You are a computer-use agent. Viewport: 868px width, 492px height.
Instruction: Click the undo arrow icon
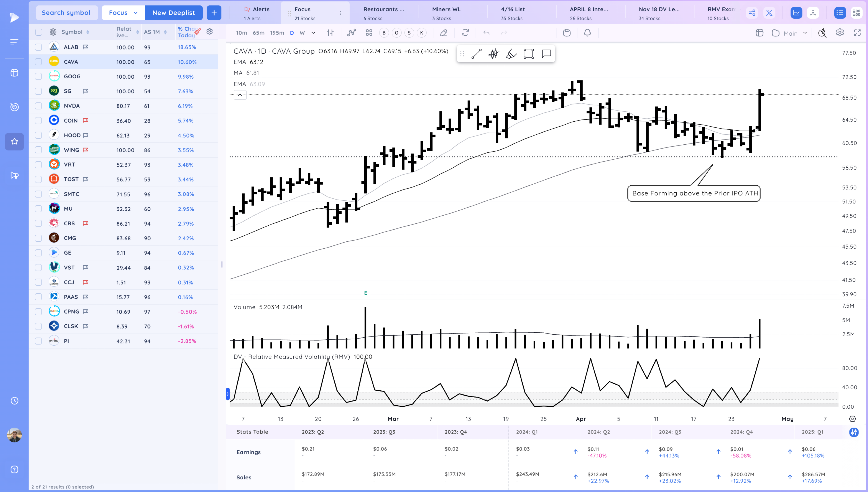pyautogui.click(x=486, y=33)
